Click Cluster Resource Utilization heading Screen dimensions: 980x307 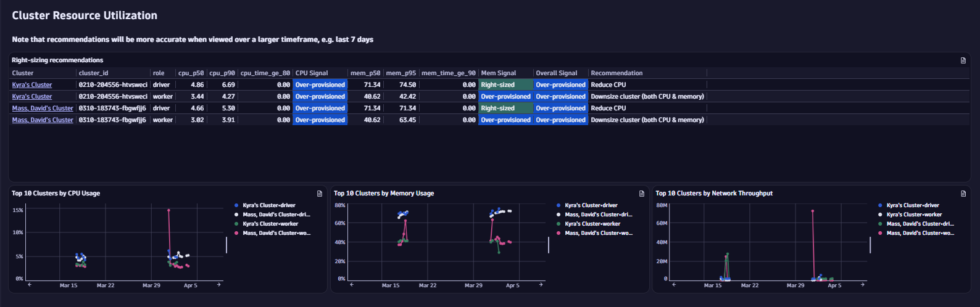pos(85,15)
